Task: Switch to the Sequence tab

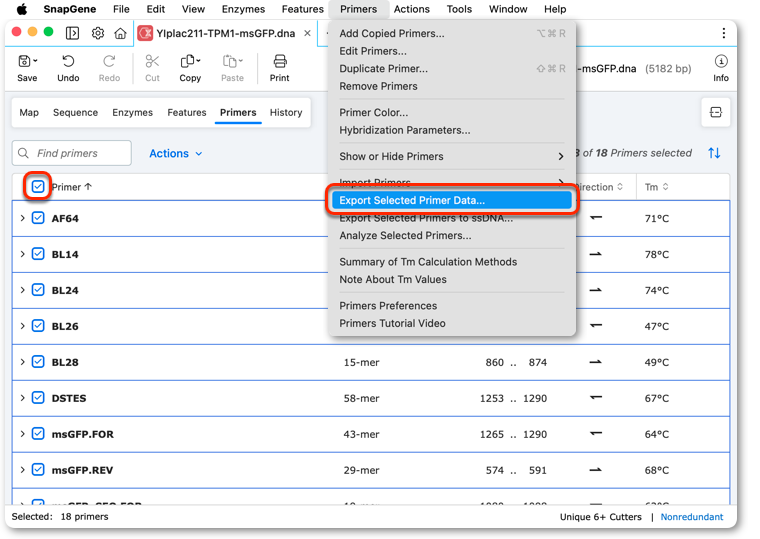Action: 76,112
